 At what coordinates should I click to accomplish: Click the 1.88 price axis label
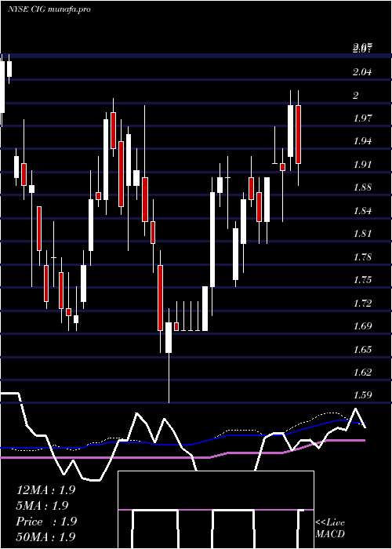click(x=362, y=187)
